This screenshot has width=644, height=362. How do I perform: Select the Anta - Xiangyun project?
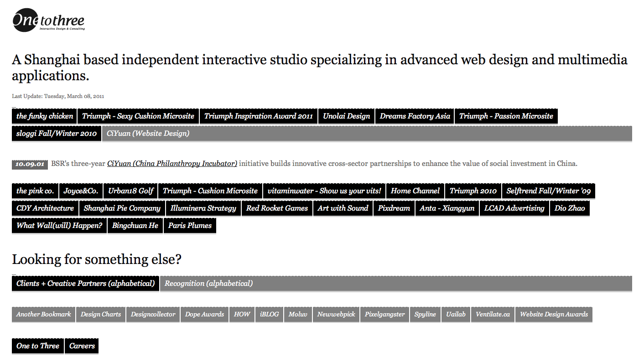coord(447,208)
